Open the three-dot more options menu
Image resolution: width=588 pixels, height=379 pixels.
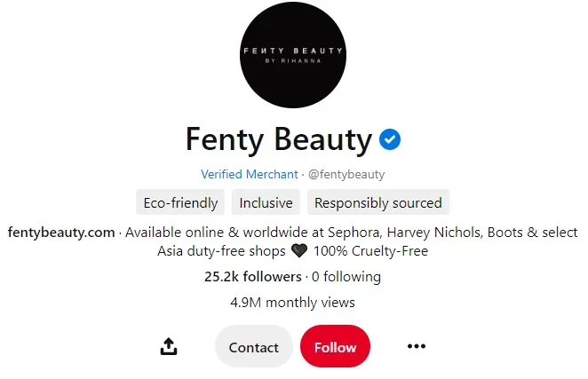tap(416, 347)
